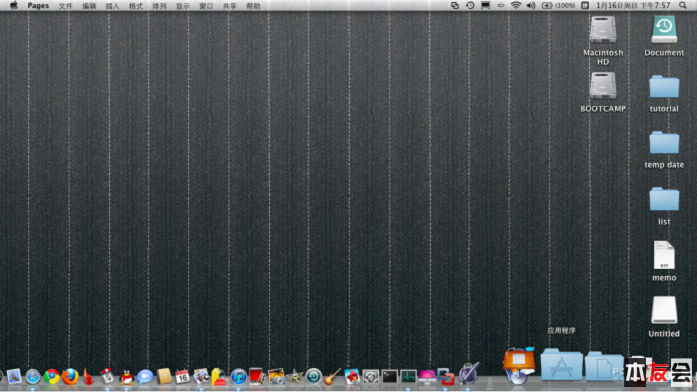This screenshot has height=392, width=697.
Task: Open the Apple menu
Action: pos(13,5)
